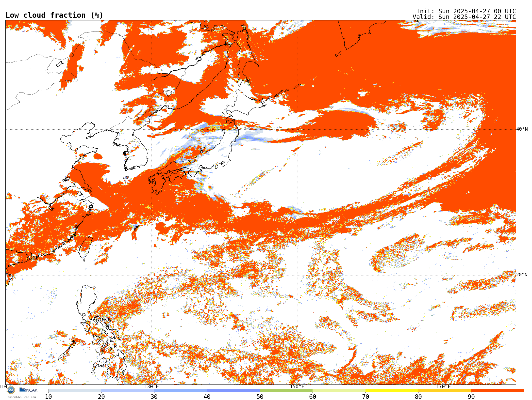Click the colorbar tick label 60
This screenshot has height=400, width=532.
[x=313, y=397]
